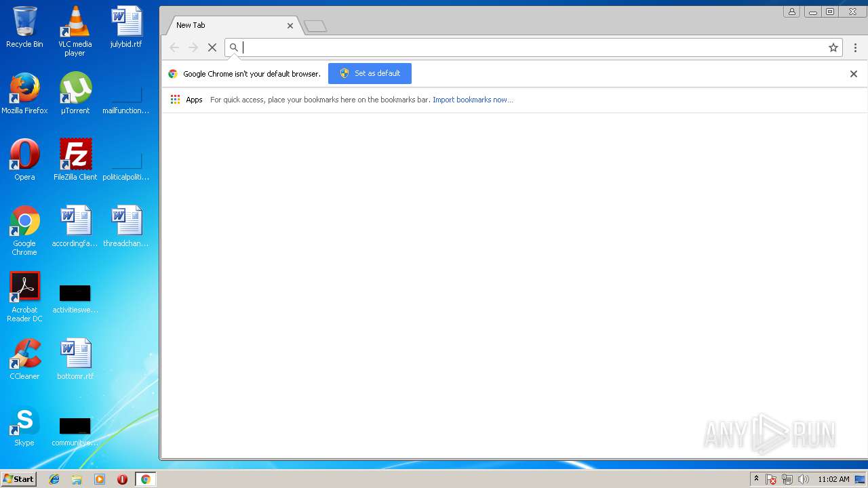Select mailfunction file on desktop
Screen dimensions: 868x488
coord(126,98)
